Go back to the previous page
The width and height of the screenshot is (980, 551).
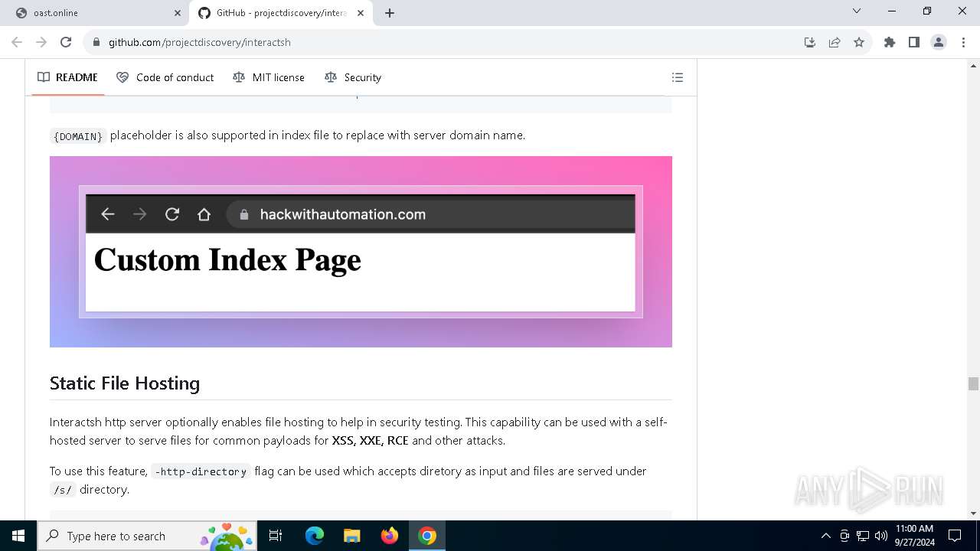click(17, 42)
